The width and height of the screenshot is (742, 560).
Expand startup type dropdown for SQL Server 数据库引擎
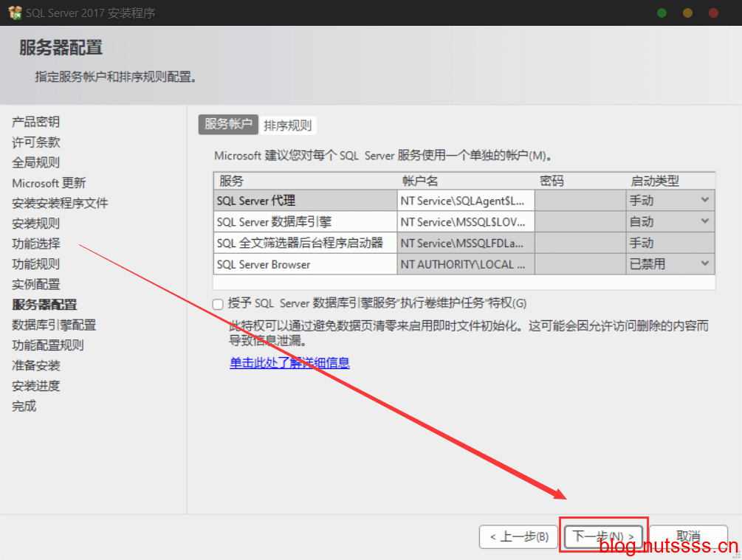[x=704, y=221]
